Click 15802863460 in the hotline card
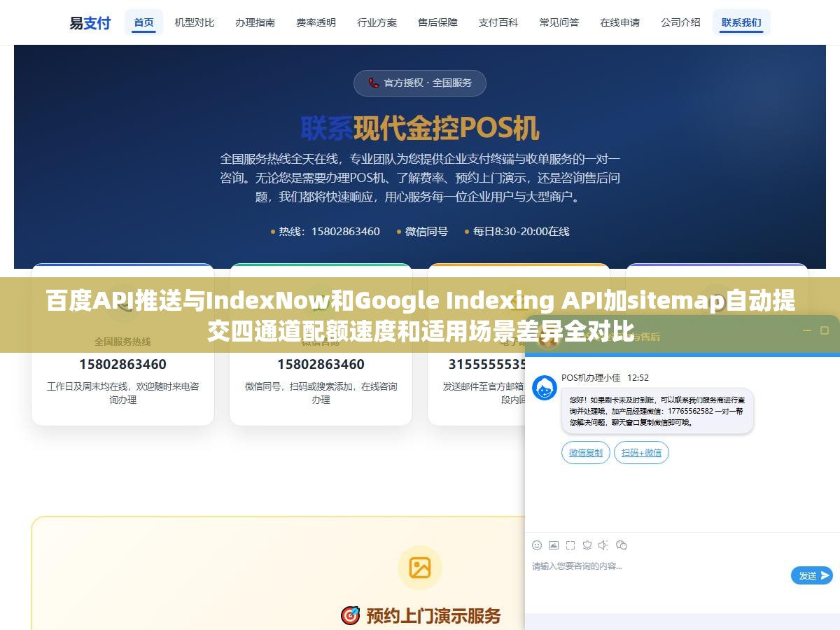The image size is (840, 630). 122,364
